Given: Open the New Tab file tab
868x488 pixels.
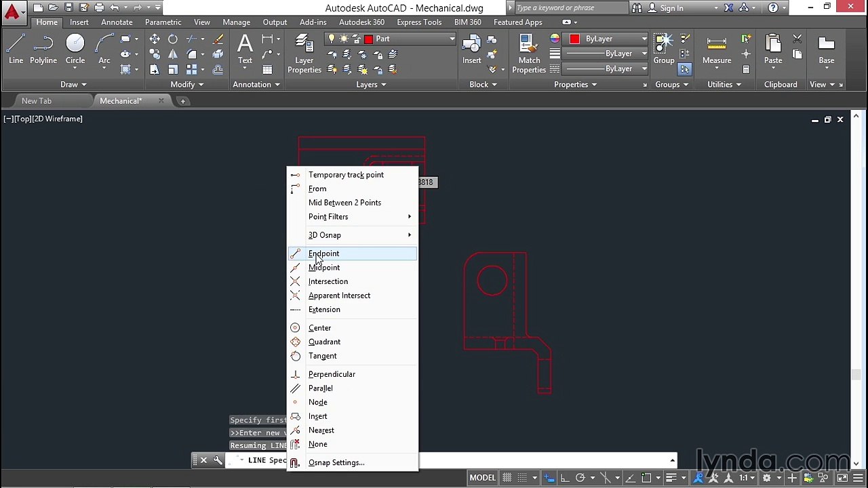Looking at the screenshot, I should click(37, 101).
